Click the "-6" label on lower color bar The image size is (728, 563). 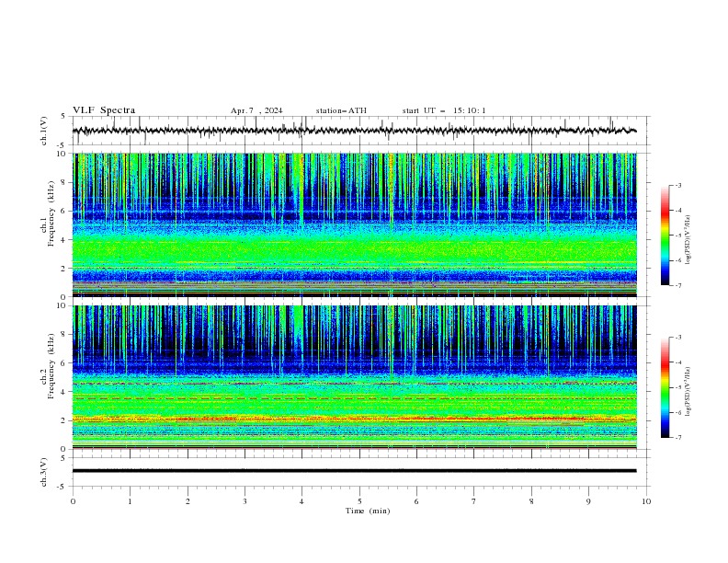tap(677, 412)
